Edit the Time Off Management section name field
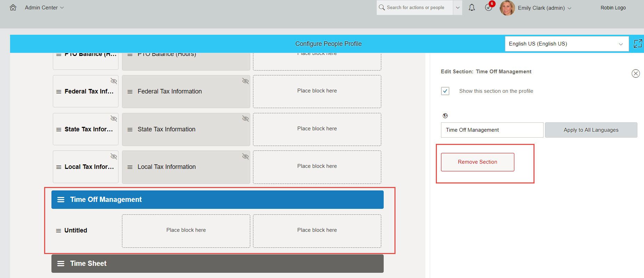This screenshot has width=644, height=278. pos(492,130)
